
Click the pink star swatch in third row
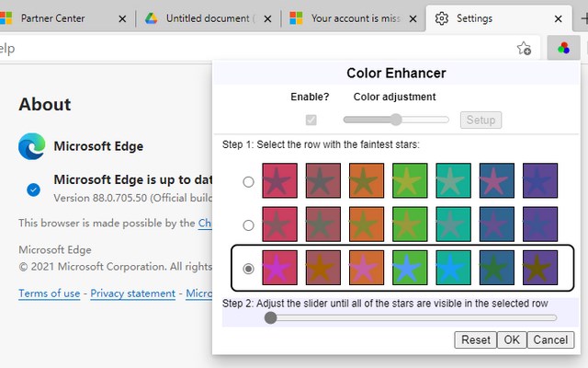pos(279,268)
